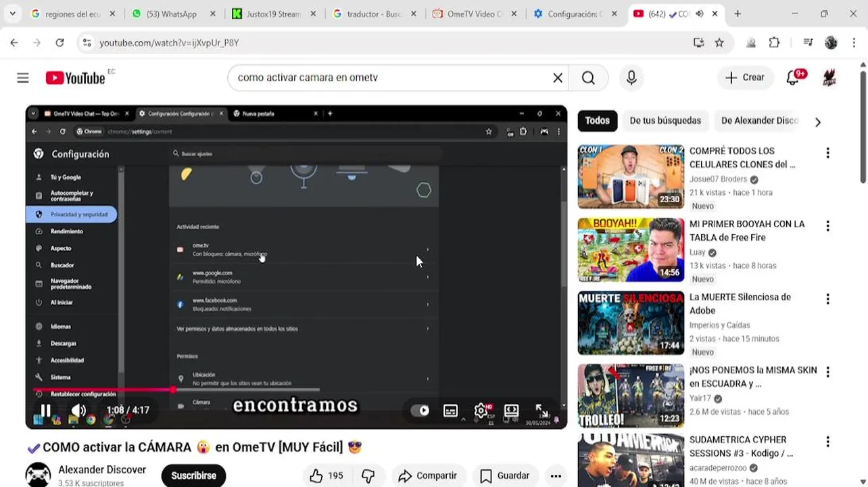
Task: Open Chrome media controls icon
Action: (808, 43)
